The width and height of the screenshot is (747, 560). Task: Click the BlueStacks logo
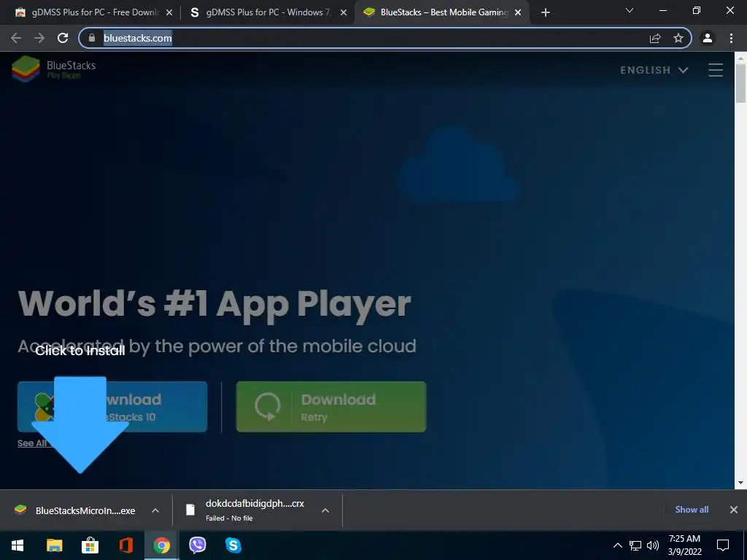54,69
